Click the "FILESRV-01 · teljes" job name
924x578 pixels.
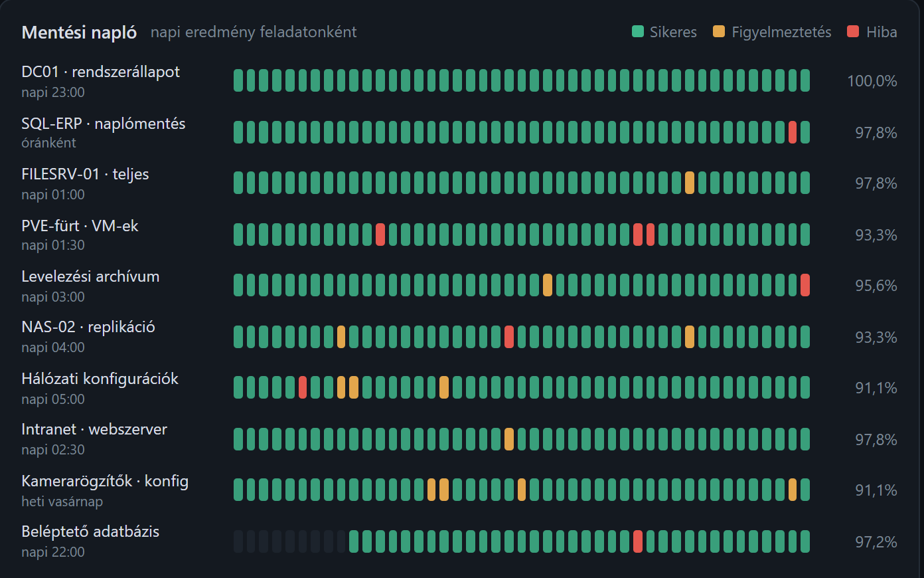pos(85,174)
